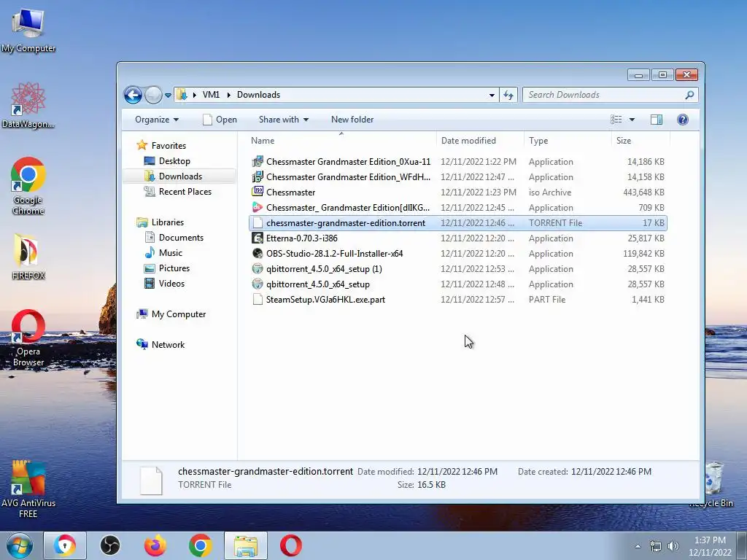Toggle the preview pane
747x560 pixels.
(x=656, y=120)
